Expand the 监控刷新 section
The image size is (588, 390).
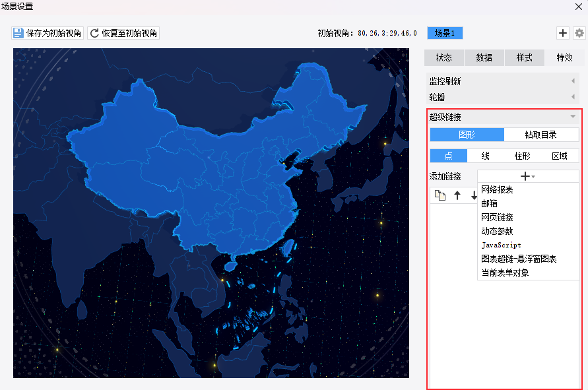[502, 81]
